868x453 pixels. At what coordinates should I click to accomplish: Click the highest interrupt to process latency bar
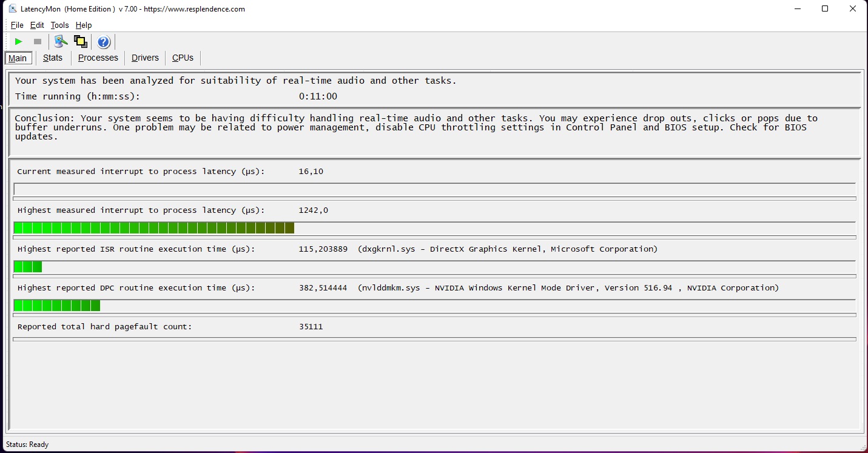coord(434,228)
